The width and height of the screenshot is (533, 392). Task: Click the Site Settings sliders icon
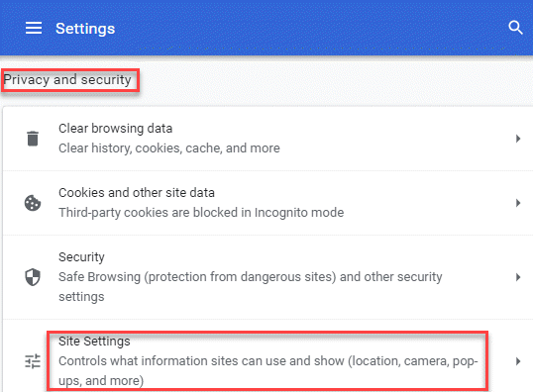(x=33, y=361)
